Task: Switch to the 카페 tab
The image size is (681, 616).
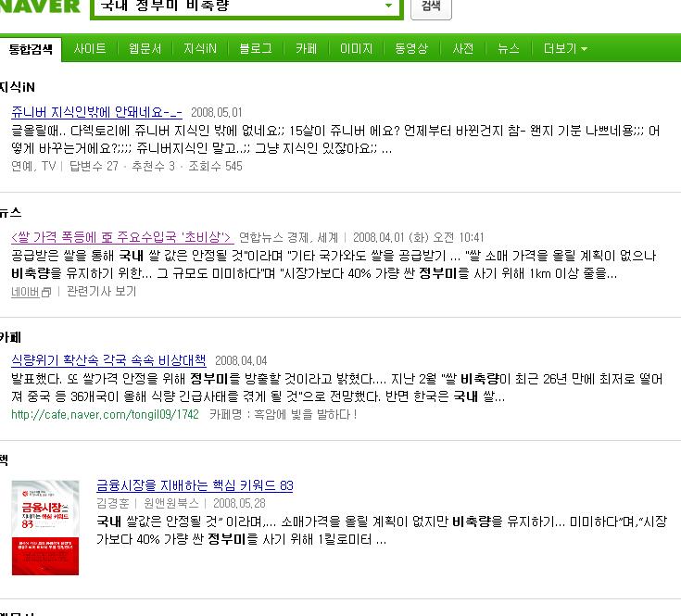Action: pos(306,48)
